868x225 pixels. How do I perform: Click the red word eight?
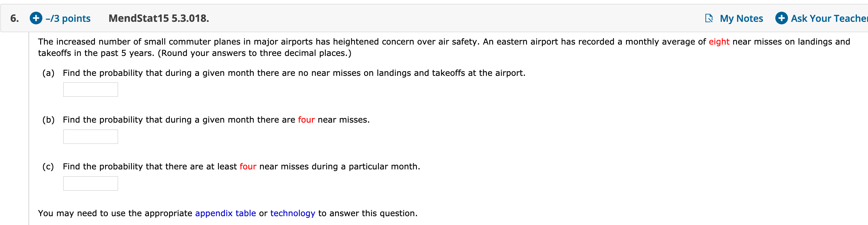point(719,42)
